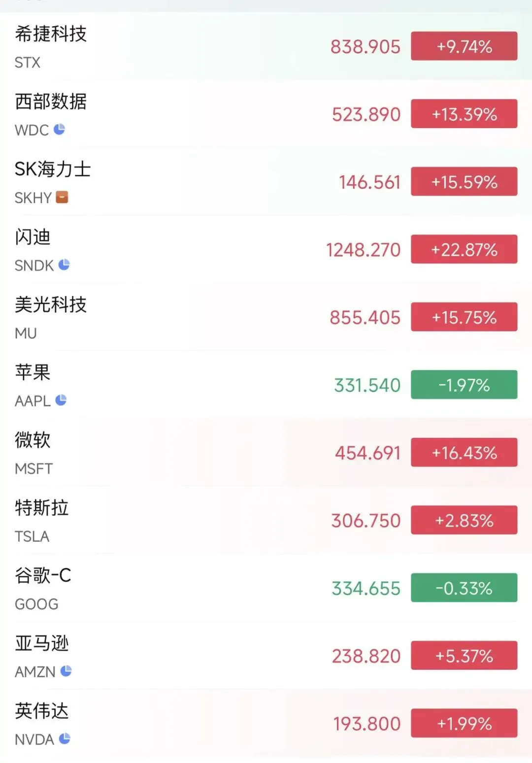Screen dimensions: 532x763
Task: Click the blue pie icon beside AAPL
Action: coord(61,400)
